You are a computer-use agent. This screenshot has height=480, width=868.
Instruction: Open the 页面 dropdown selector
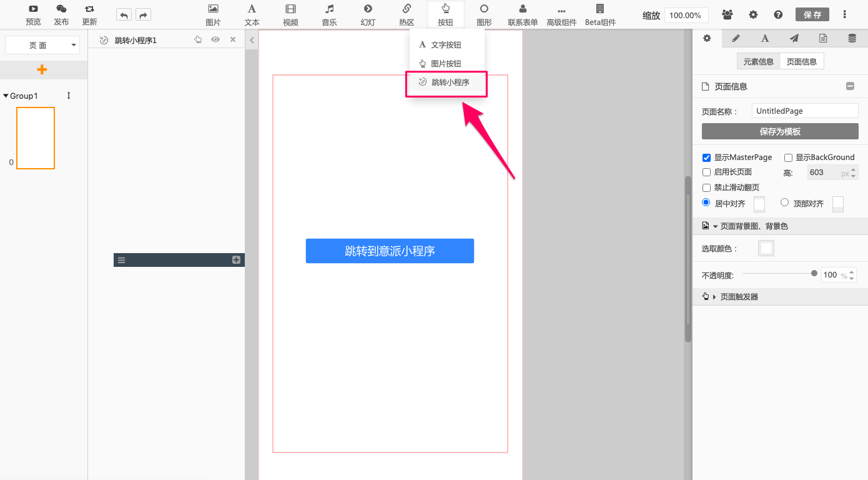[42, 45]
